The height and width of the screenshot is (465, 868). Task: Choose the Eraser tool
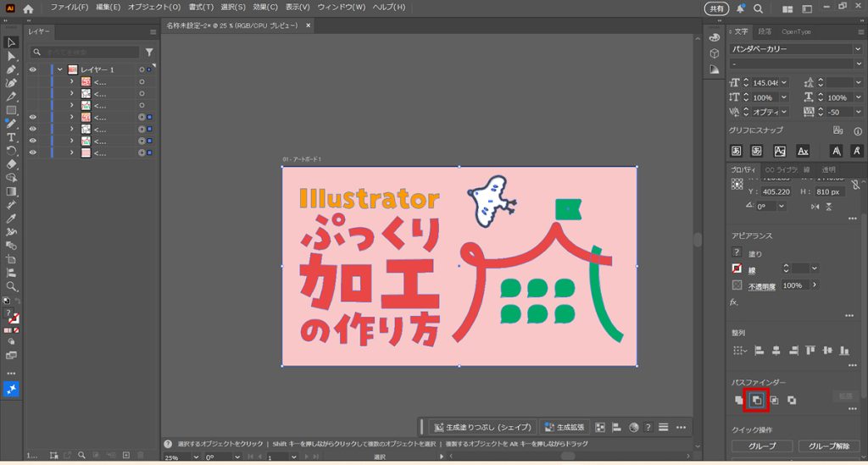click(x=12, y=164)
